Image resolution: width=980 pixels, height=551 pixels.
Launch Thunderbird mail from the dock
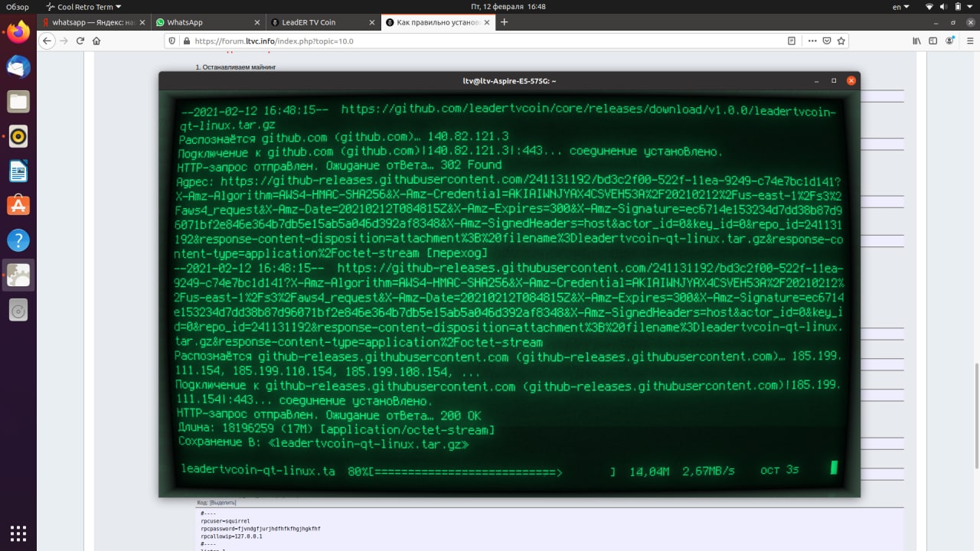18,67
